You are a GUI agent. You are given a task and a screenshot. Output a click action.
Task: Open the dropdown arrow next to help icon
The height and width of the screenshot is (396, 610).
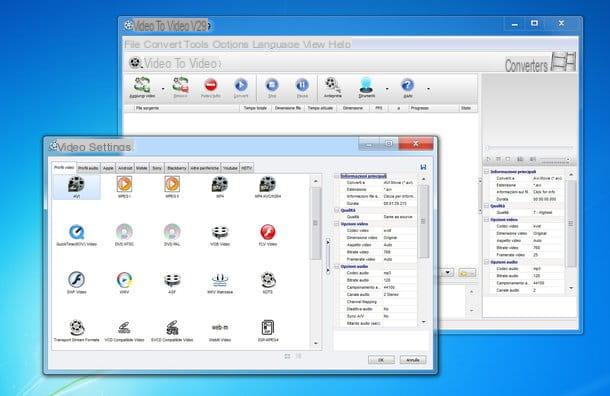[428, 89]
